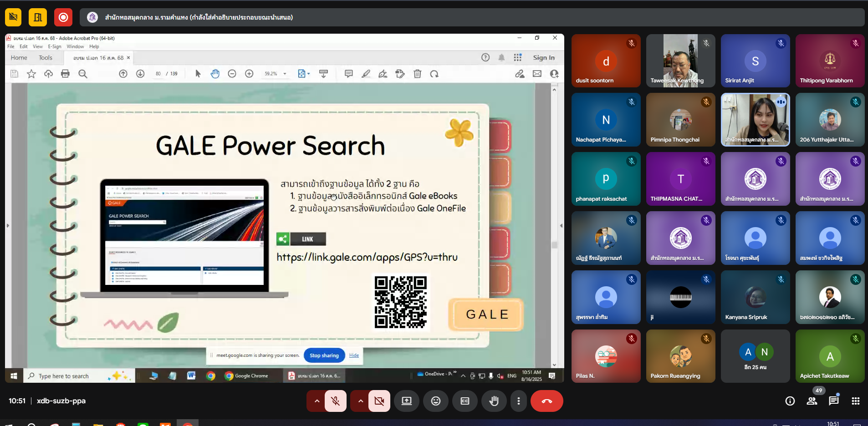Open Meet activities grid icon

(x=856, y=401)
